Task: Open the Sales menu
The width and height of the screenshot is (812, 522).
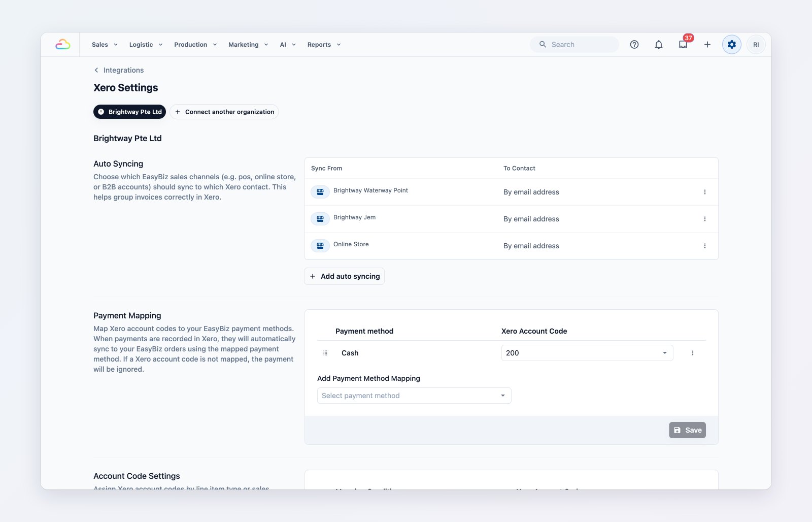Action: [105, 45]
